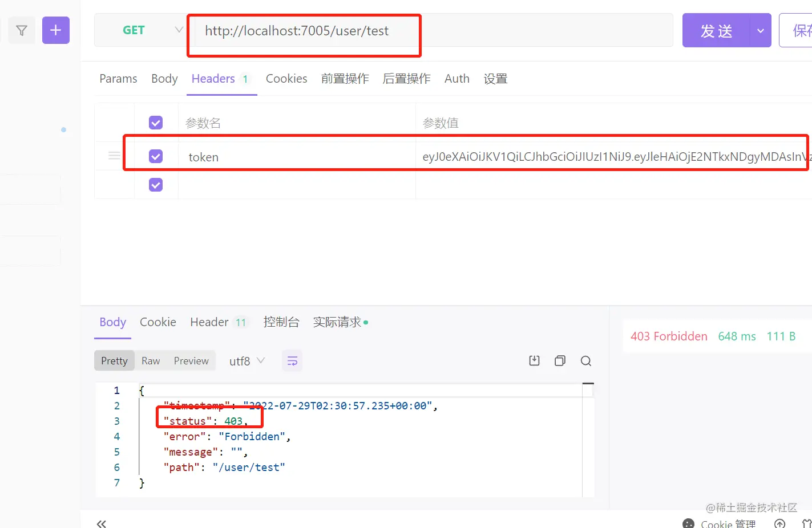Click the 参数名 column header
This screenshot has height=528, width=812.
(203, 123)
